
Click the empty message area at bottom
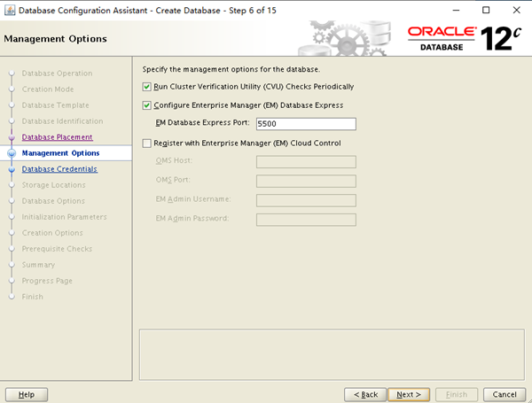332,354
